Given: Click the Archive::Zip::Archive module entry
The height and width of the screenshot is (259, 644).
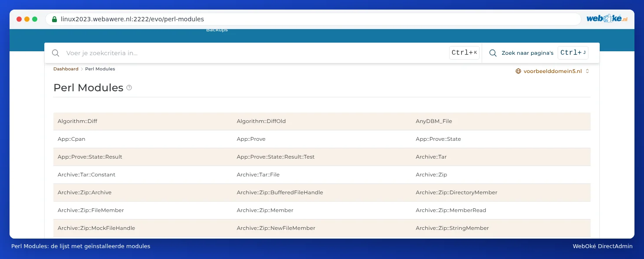Looking at the screenshot, I should (x=85, y=193).
